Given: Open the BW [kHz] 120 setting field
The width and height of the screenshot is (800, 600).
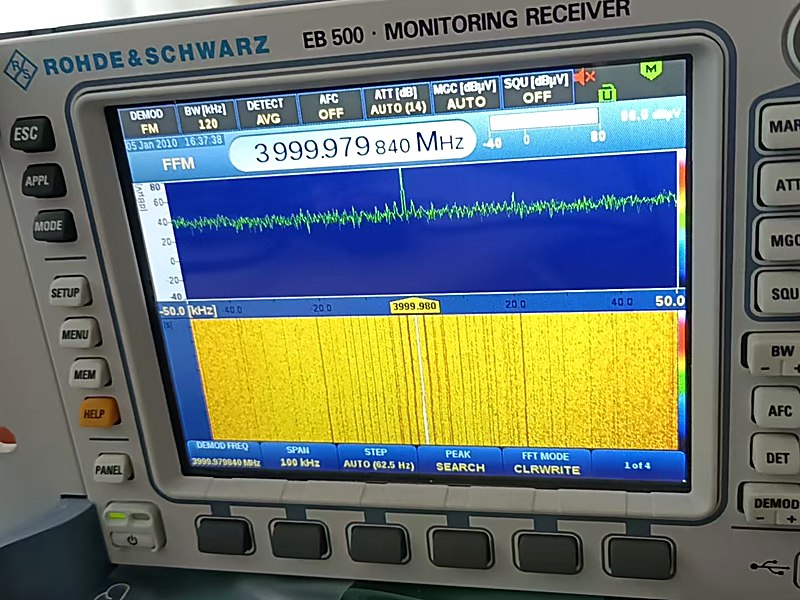Looking at the screenshot, I should 207,115.
